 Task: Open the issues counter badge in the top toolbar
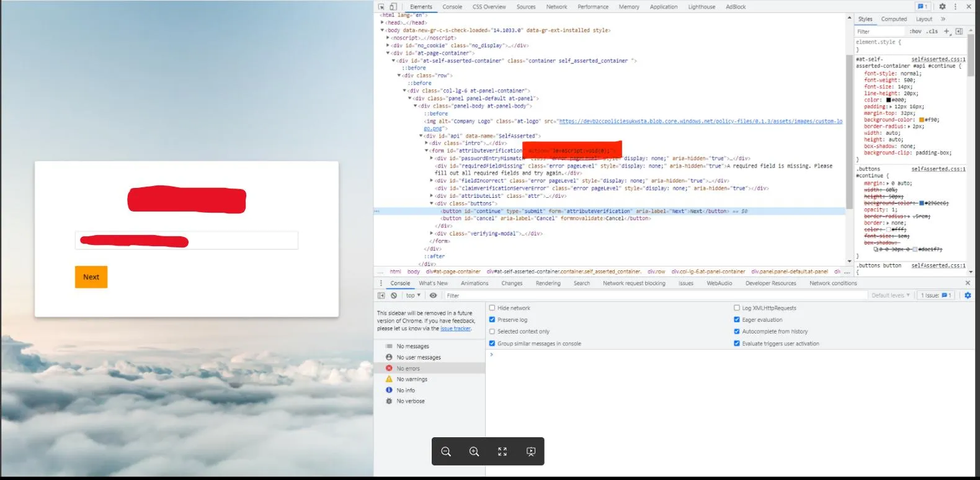click(923, 7)
